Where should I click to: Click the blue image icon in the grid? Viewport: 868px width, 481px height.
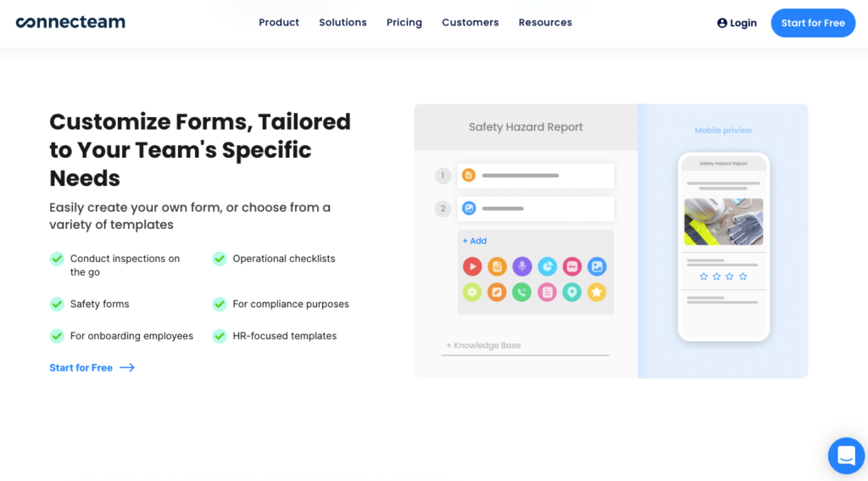coord(597,266)
